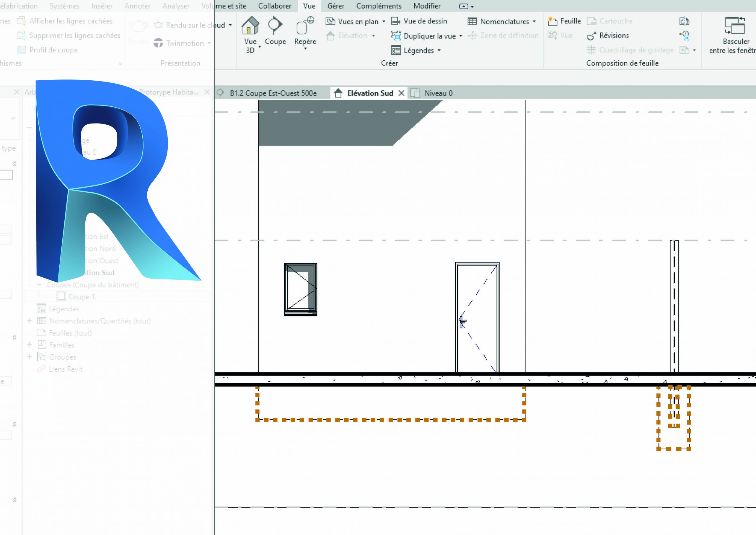Click Basculer entre les fenêtres icon
The image size is (756, 535).
pos(735,26)
